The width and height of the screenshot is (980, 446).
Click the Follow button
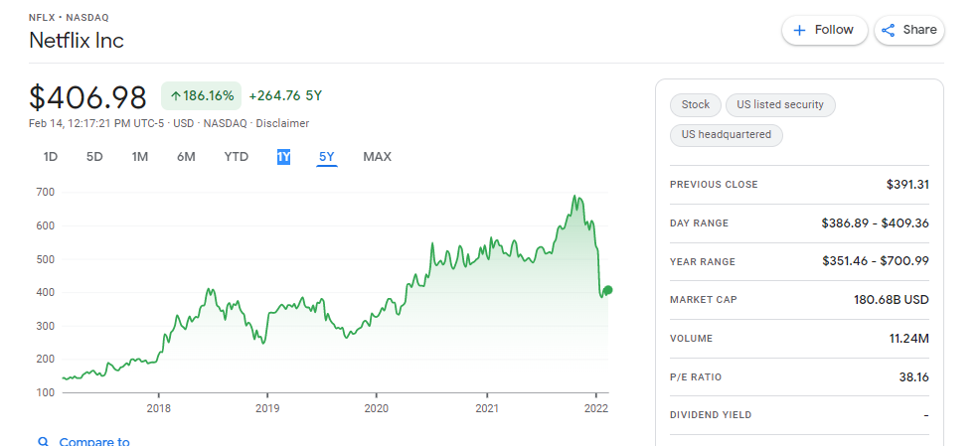(x=824, y=30)
